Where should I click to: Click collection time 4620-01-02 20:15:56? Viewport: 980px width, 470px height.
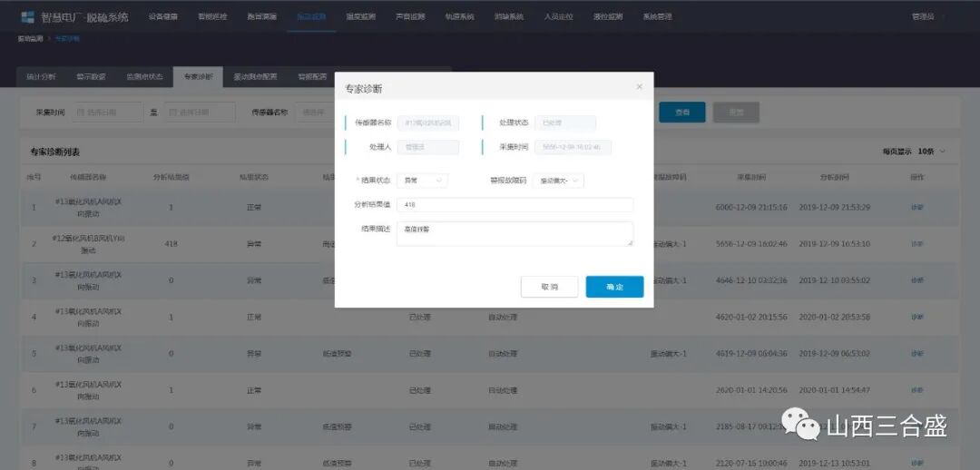(x=751, y=317)
